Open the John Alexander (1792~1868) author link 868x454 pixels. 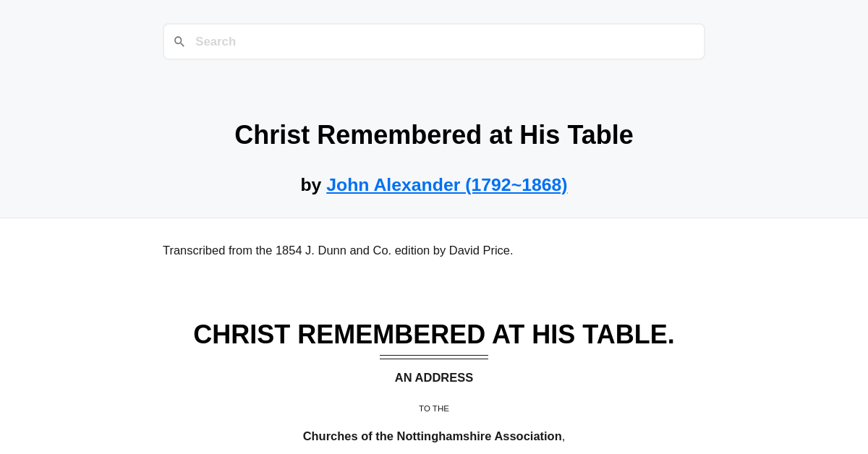pyautogui.click(x=446, y=184)
